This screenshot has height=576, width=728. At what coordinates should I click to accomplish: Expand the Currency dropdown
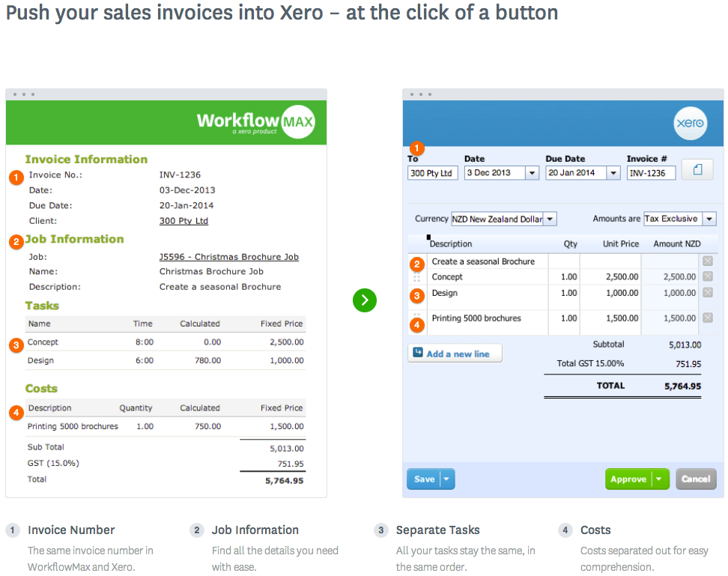pyautogui.click(x=550, y=219)
